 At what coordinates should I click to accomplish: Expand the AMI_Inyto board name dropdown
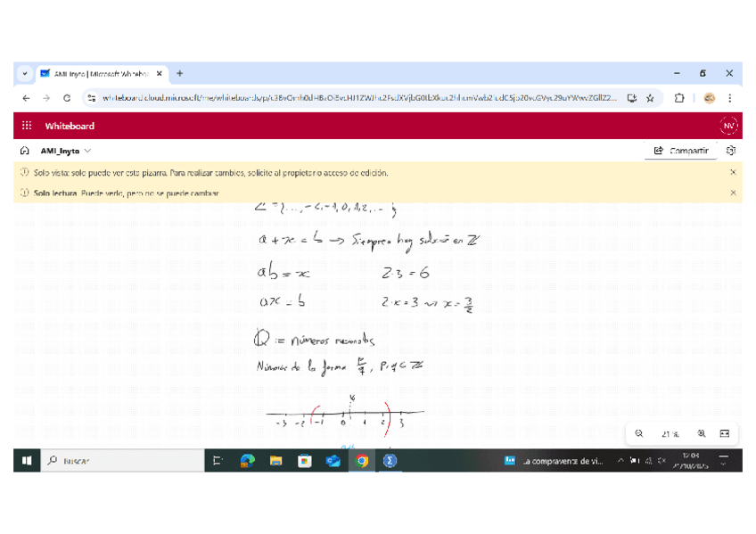tap(87, 151)
